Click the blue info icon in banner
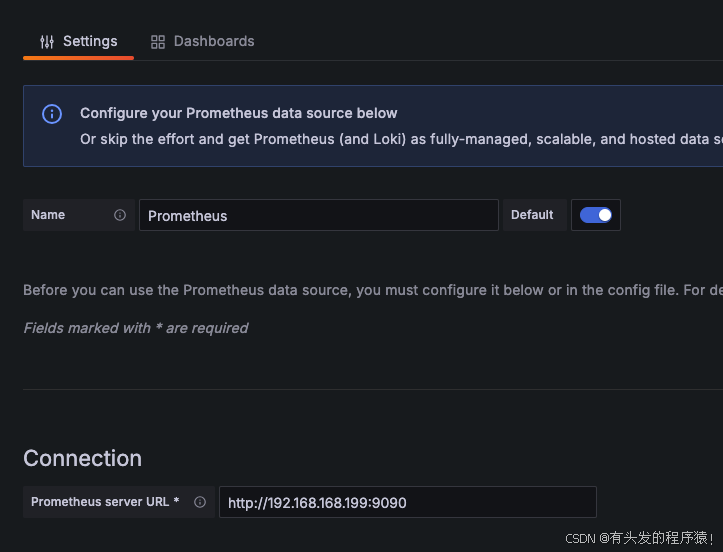Image resolution: width=723 pixels, height=552 pixels. tap(52, 114)
